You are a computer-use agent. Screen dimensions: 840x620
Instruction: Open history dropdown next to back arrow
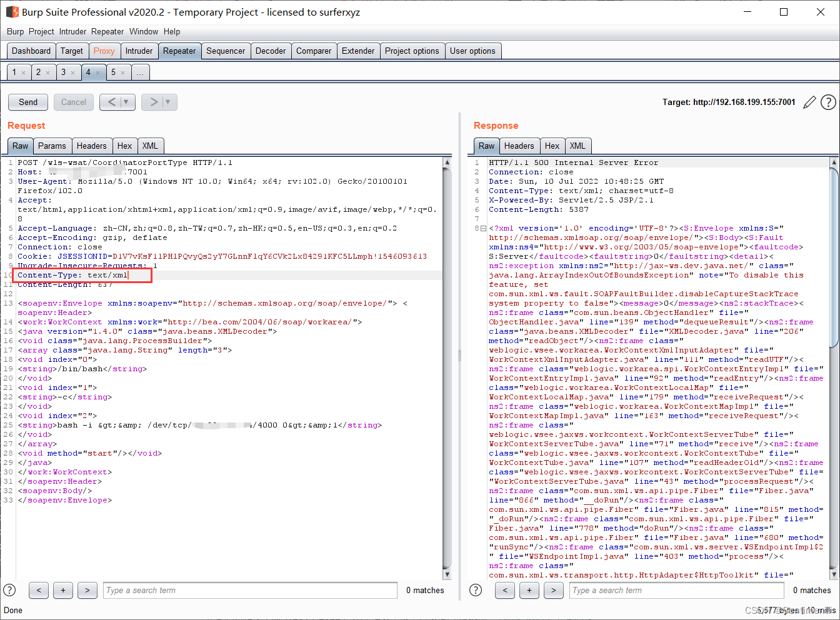pyautogui.click(x=127, y=102)
